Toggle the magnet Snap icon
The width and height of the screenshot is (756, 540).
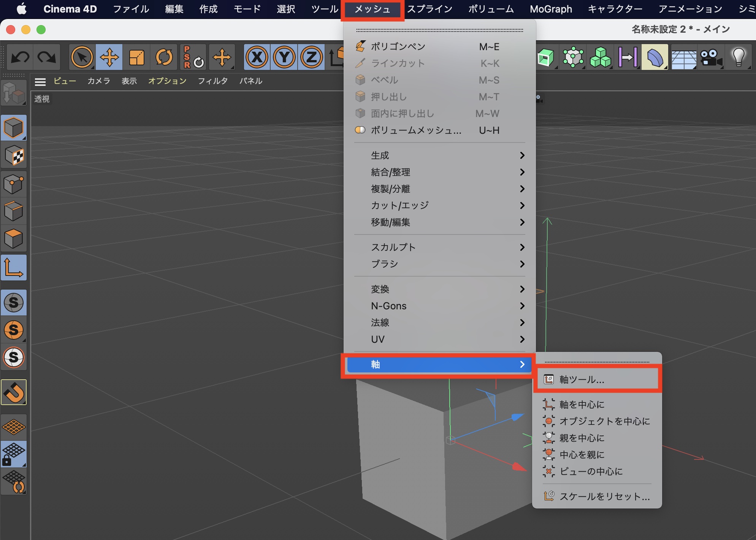14,392
